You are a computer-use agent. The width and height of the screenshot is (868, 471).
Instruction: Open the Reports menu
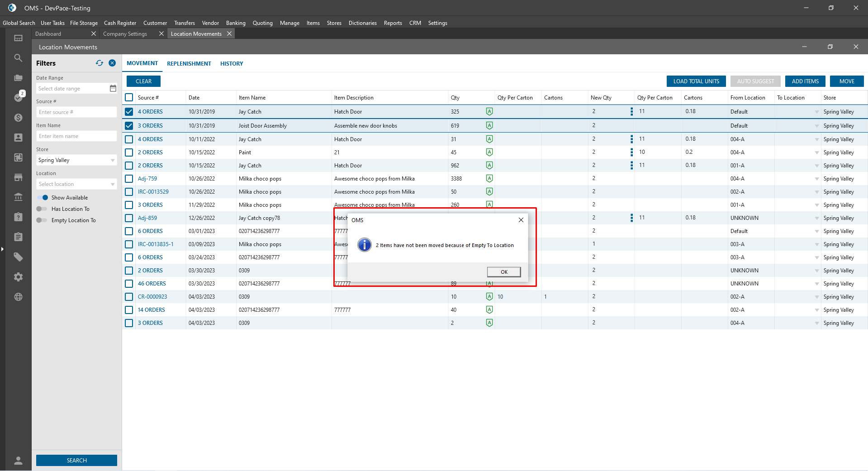[x=393, y=23]
